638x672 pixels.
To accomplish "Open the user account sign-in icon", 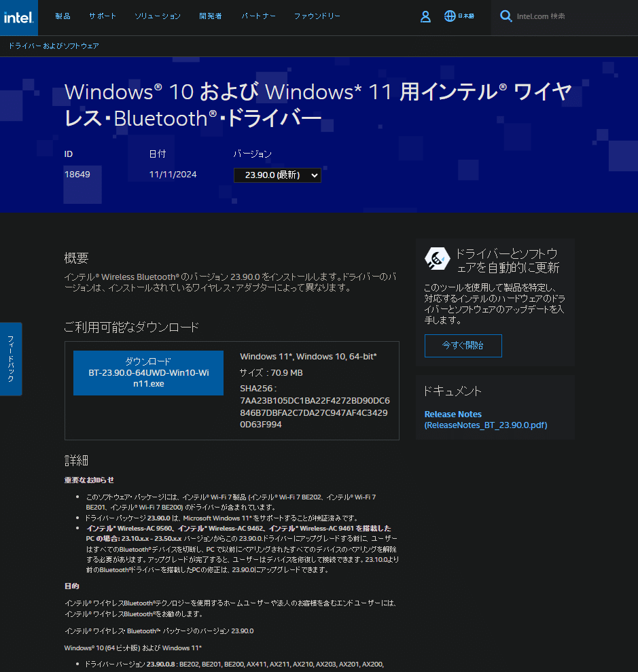I will (x=425, y=16).
